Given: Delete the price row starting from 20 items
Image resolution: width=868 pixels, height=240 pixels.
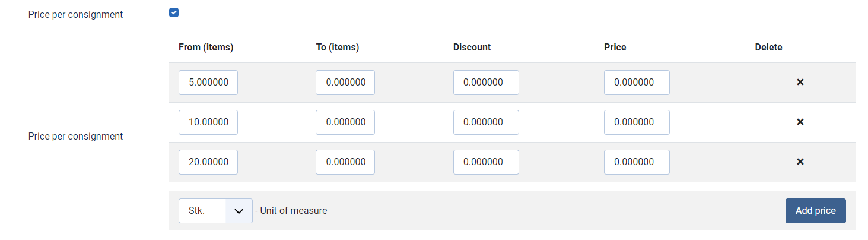Looking at the screenshot, I should click(x=800, y=162).
